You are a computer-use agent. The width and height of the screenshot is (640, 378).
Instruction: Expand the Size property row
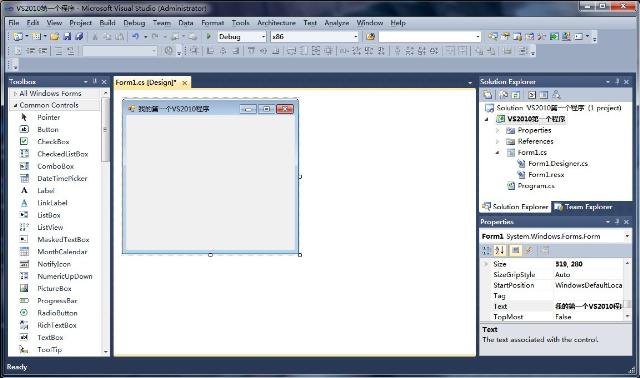click(x=486, y=264)
